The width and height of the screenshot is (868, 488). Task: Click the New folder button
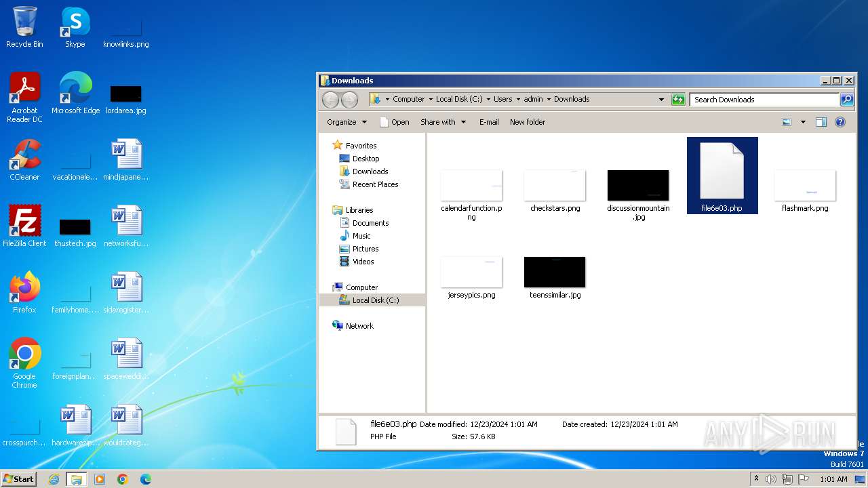click(x=528, y=122)
